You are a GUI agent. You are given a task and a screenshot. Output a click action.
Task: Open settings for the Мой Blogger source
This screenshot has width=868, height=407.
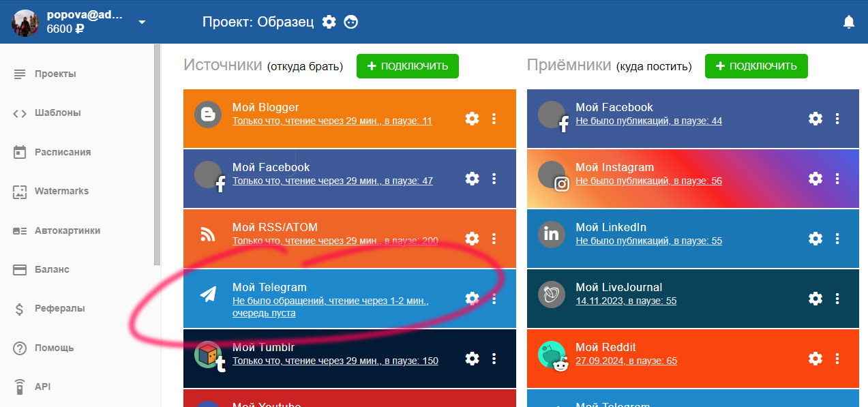472,119
